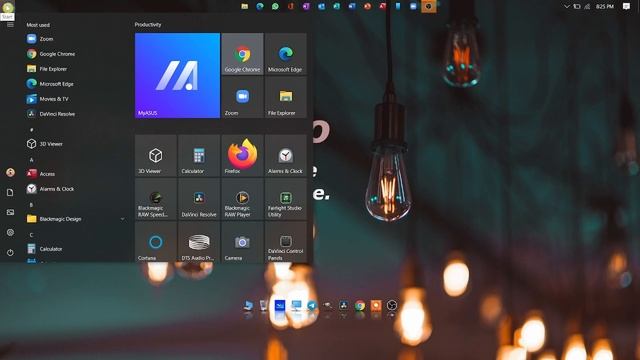The height and width of the screenshot is (360, 640).
Task: Open PowerPoint from the top taskbar
Action: point(367,6)
